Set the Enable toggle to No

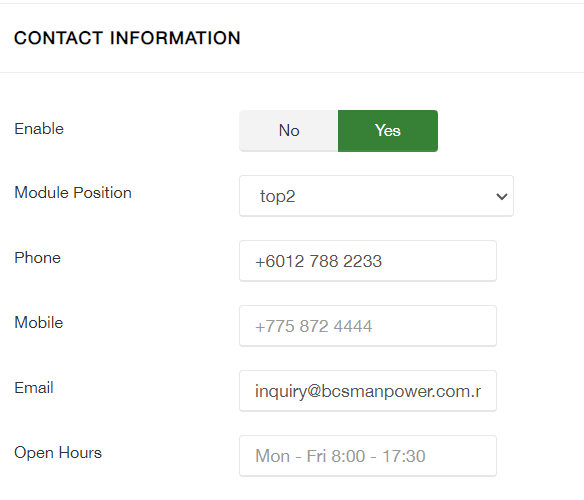click(x=289, y=131)
